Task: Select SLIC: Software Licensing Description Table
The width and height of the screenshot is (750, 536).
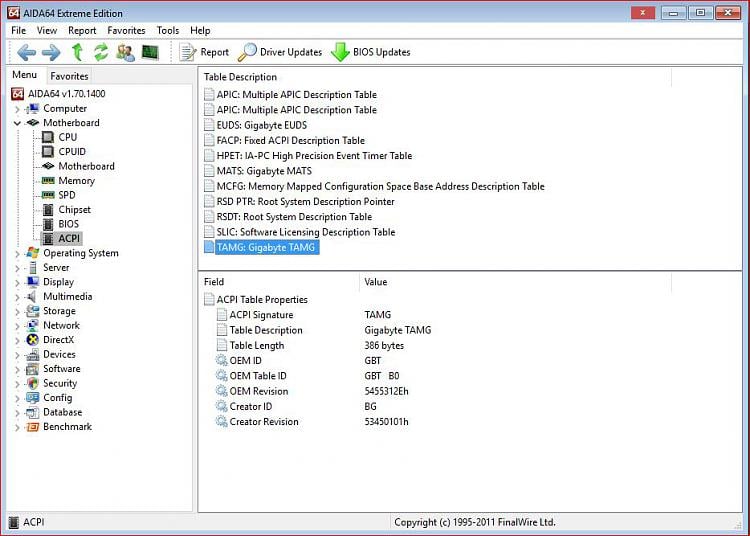Action: point(306,232)
